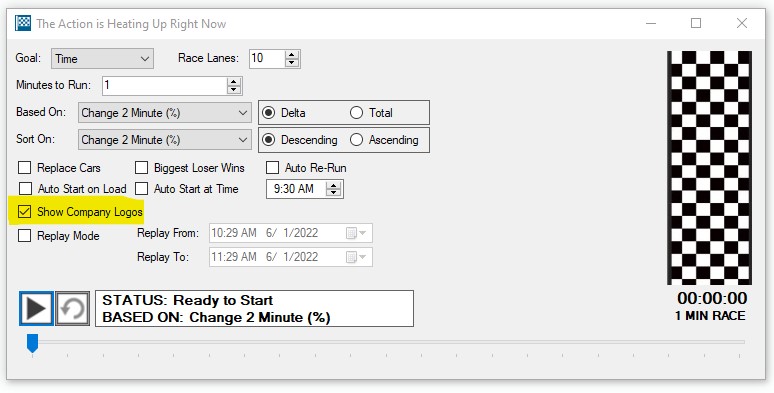Toggle Auto Re-Run checkbox

point(272,168)
